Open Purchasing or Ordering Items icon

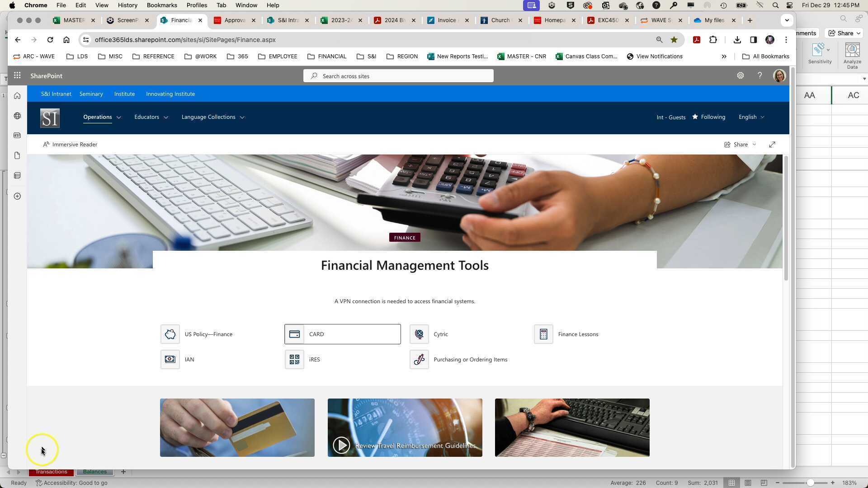pos(419,360)
